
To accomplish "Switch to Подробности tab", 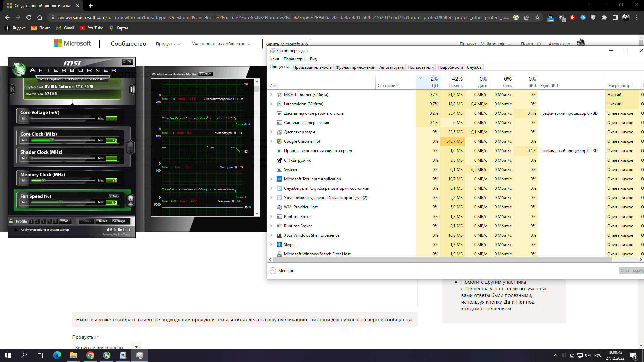I will coord(450,67).
